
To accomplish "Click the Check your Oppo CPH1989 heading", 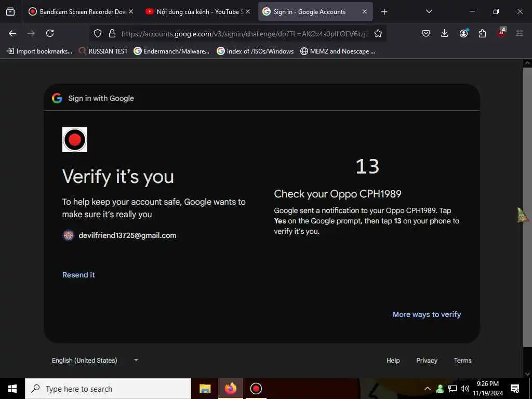I will (338, 194).
